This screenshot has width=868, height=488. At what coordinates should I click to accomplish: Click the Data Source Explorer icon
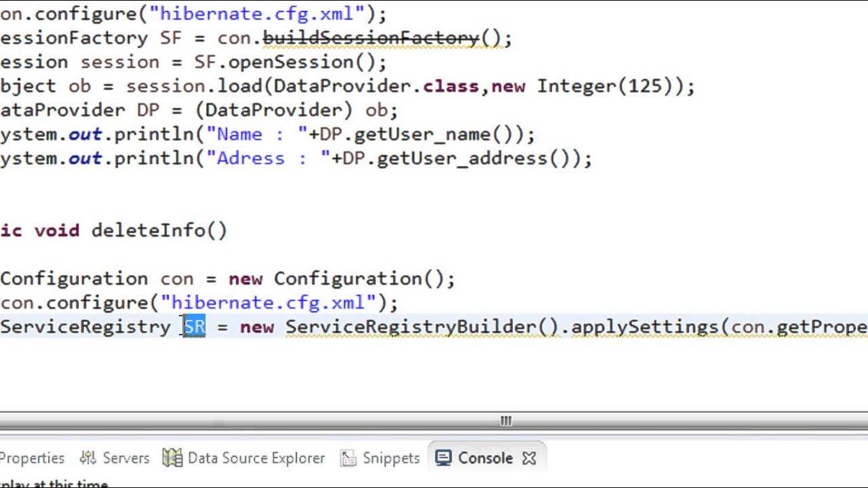pyautogui.click(x=172, y=458)
